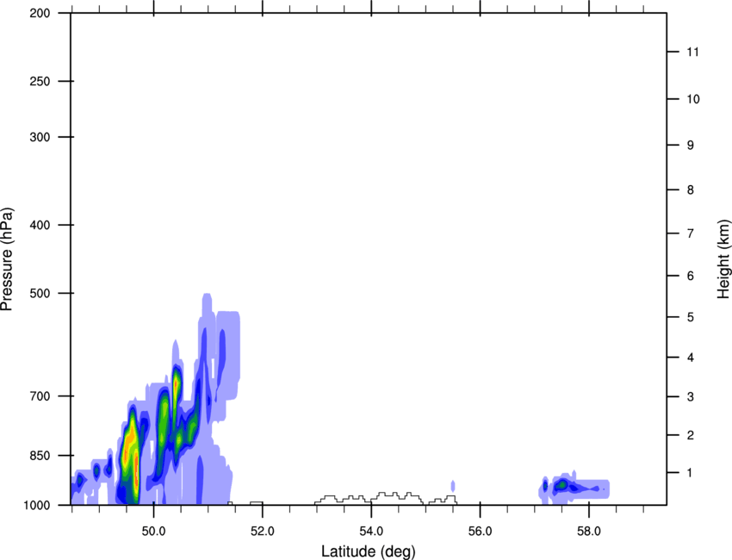The image size is (732, 560).
Task: Click the 58.0 latitude tick label
Action: (x=589, y=532)
